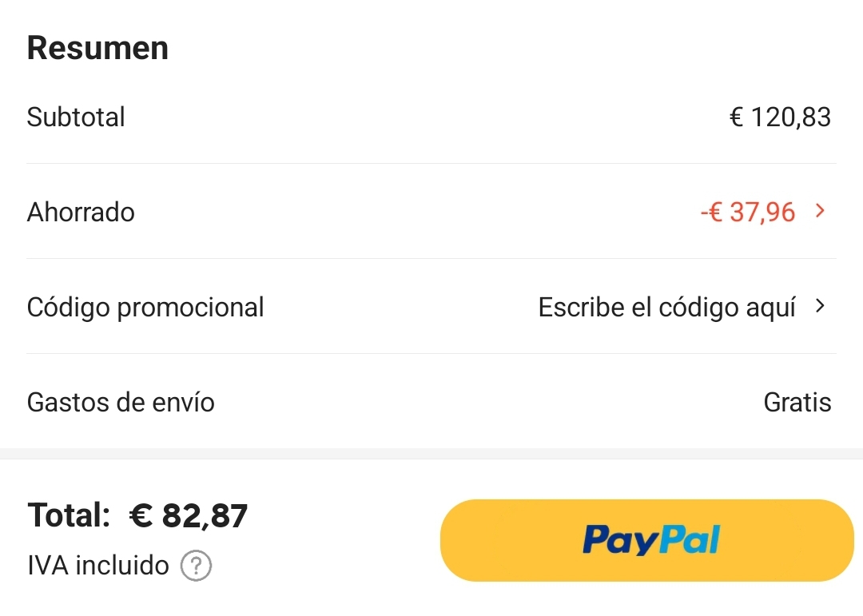
Task: Click the subtotal amount € 120,83
Action: tap(780, 117)
